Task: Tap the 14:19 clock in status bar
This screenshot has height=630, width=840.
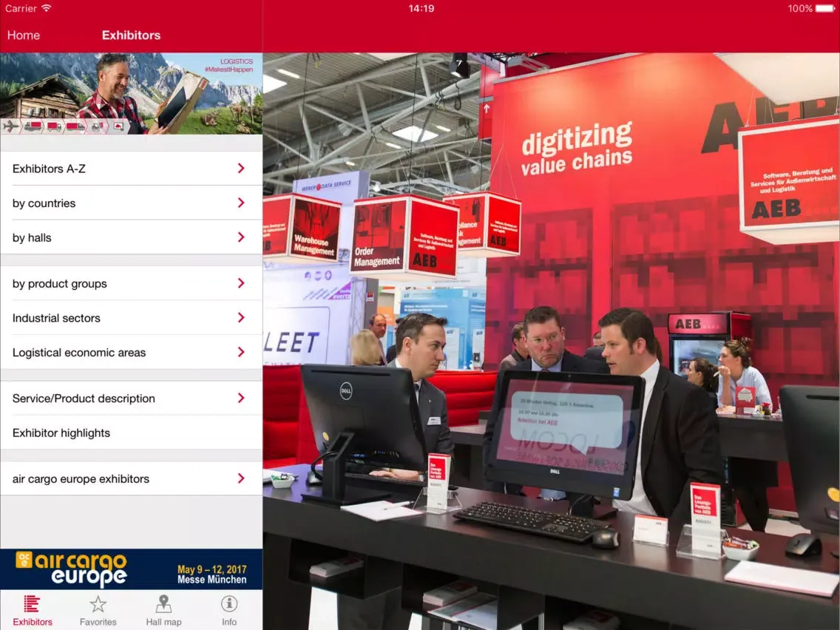Action: point(421,9)
